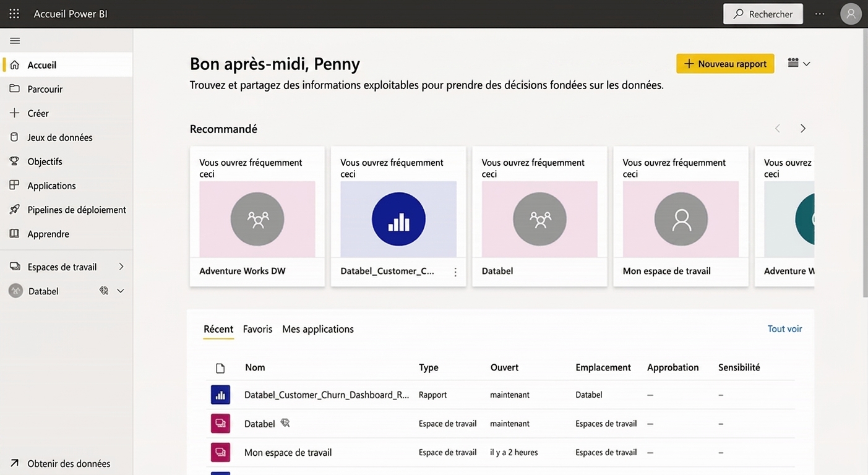
Task: Click the Créer plus icon
Action: [x=15, y=113]
